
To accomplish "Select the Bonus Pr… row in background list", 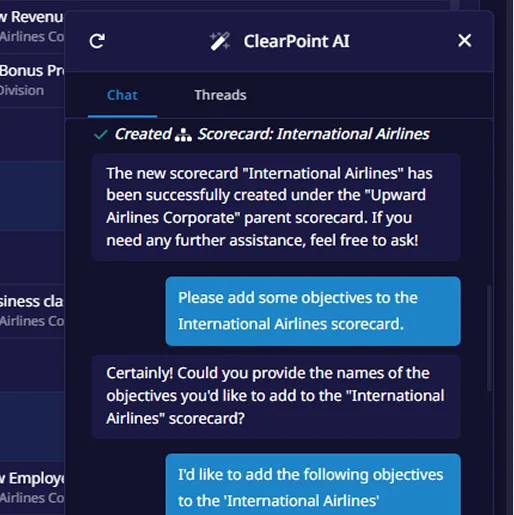I will pos(32,80).
